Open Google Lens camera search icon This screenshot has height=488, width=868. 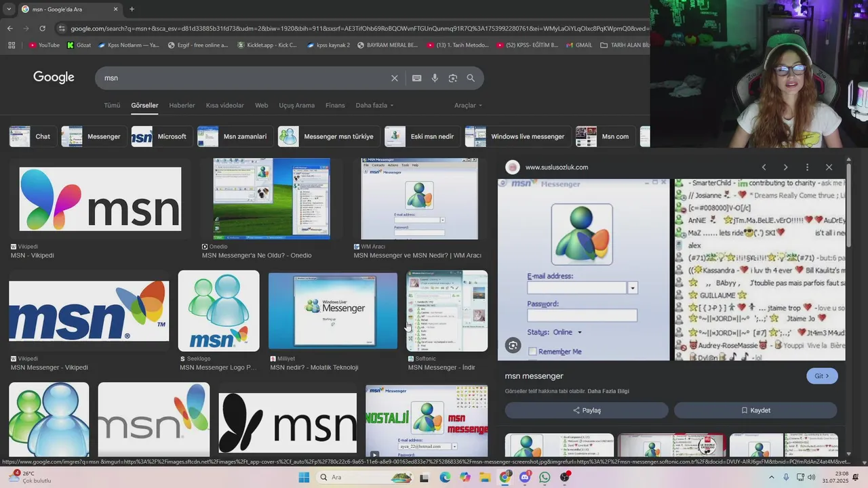coord(453,78)
